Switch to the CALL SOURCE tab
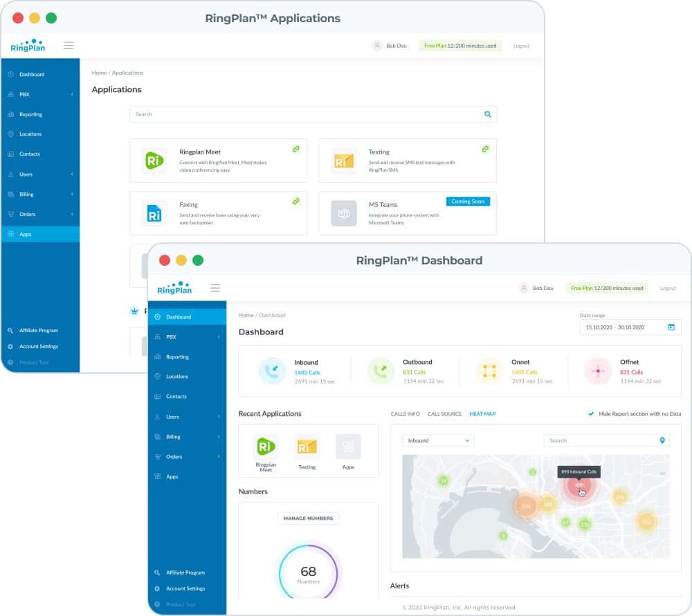 coord(444,414)
